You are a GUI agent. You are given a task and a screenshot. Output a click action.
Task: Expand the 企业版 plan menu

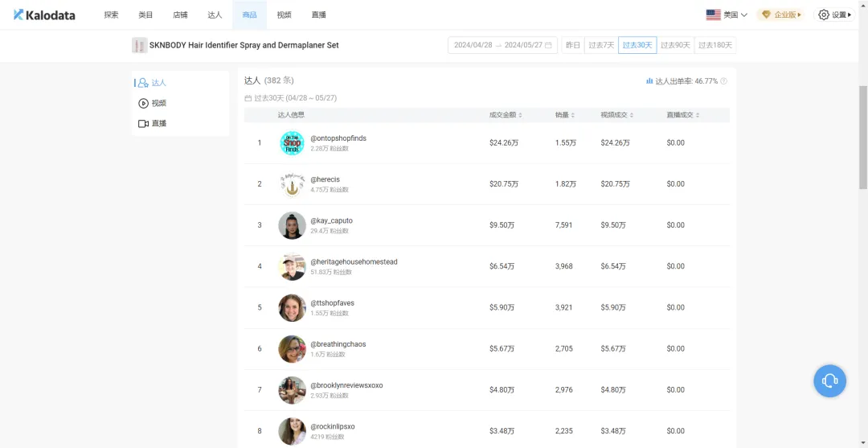point(781,14)
